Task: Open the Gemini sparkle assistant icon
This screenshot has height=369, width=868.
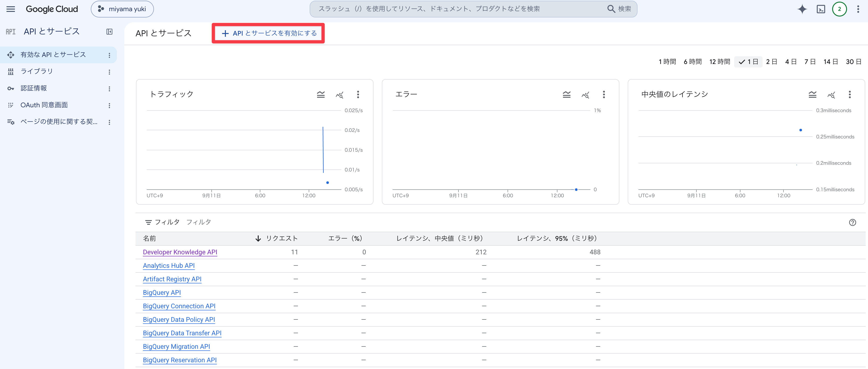Action: [x=802, y=9]
